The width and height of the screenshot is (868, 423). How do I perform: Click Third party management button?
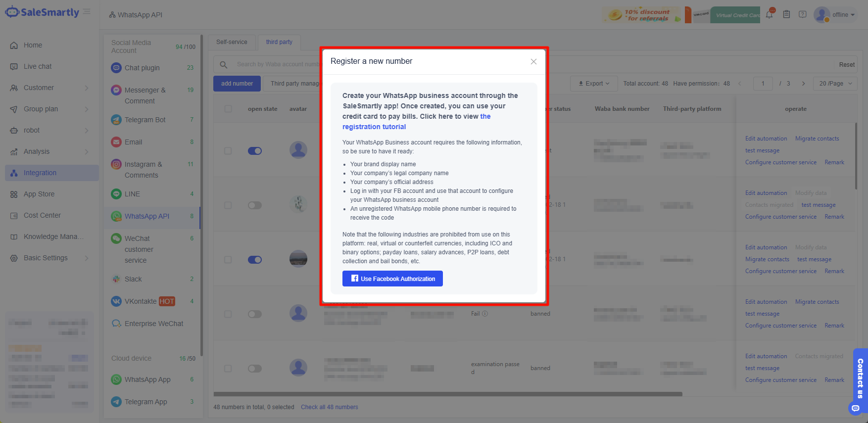point(292,84)
